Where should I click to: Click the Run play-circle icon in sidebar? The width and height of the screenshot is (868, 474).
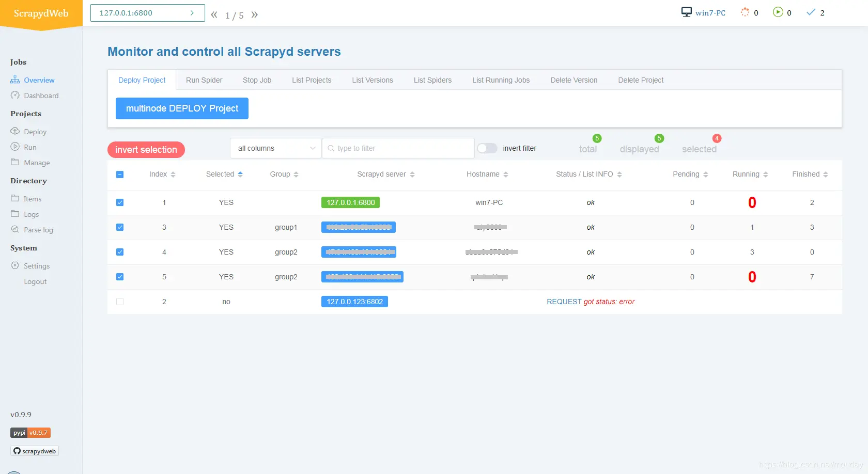point(15,147)
